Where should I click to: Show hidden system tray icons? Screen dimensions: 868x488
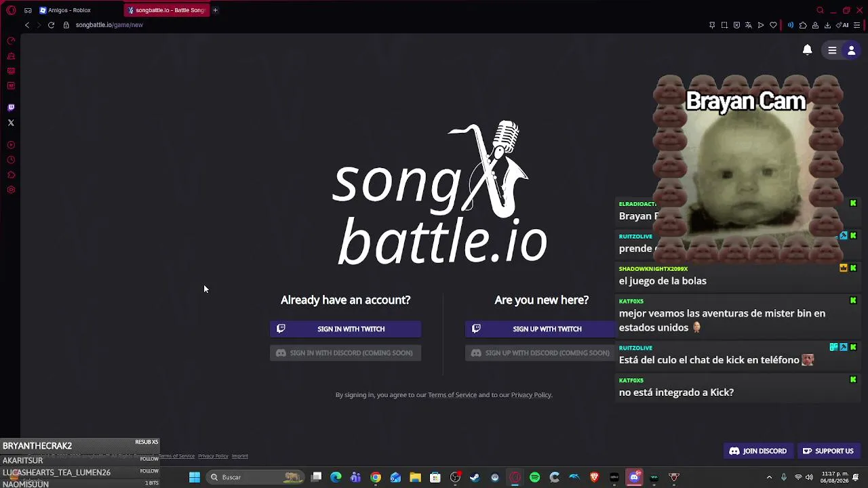[x=769, y=477]
